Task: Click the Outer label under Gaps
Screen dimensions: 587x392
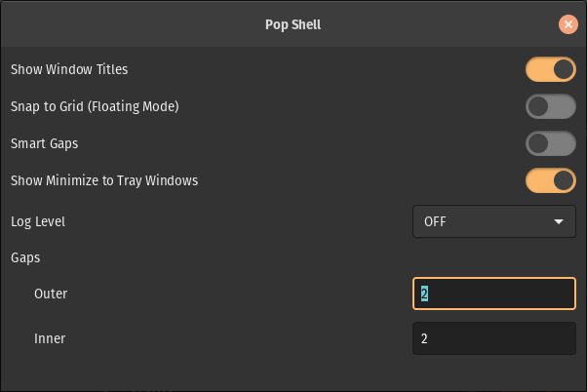Action: point(51,294)
